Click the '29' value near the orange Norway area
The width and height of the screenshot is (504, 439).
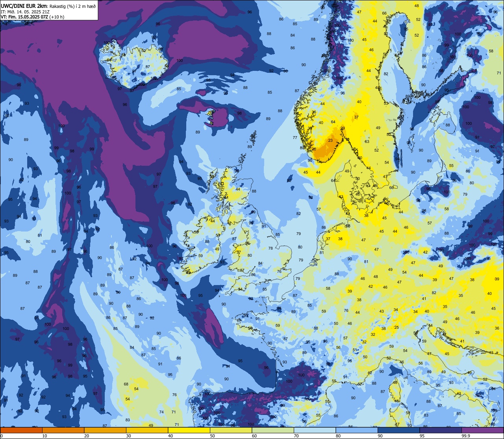(343, 128)
